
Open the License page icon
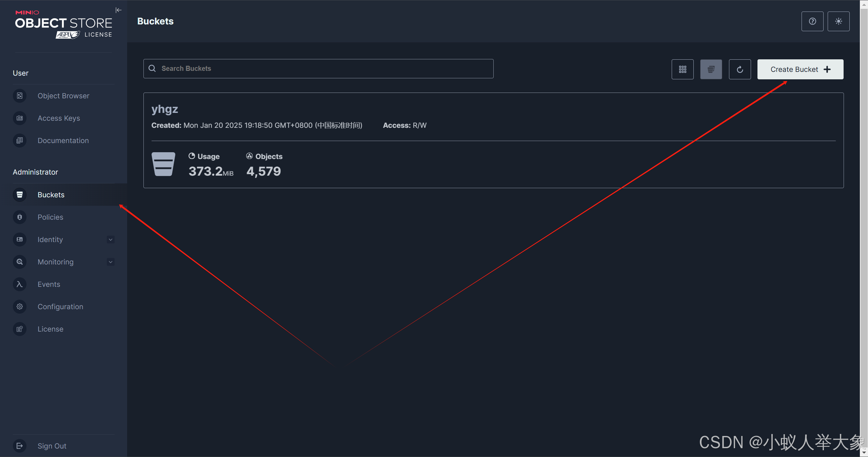20,329
